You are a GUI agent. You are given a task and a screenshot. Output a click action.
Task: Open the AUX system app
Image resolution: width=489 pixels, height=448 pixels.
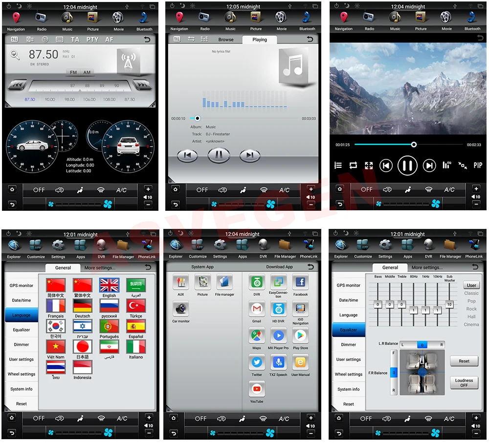[181, 285]
